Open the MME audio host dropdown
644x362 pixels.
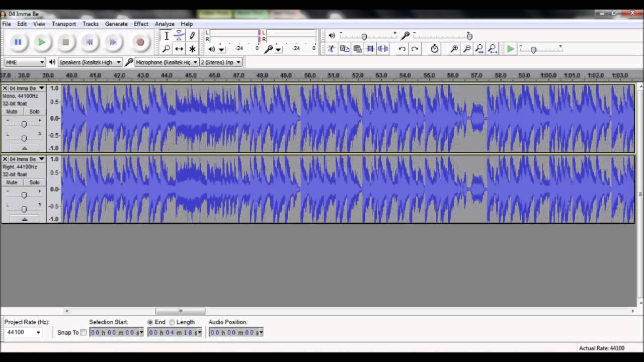coord(25,62)
